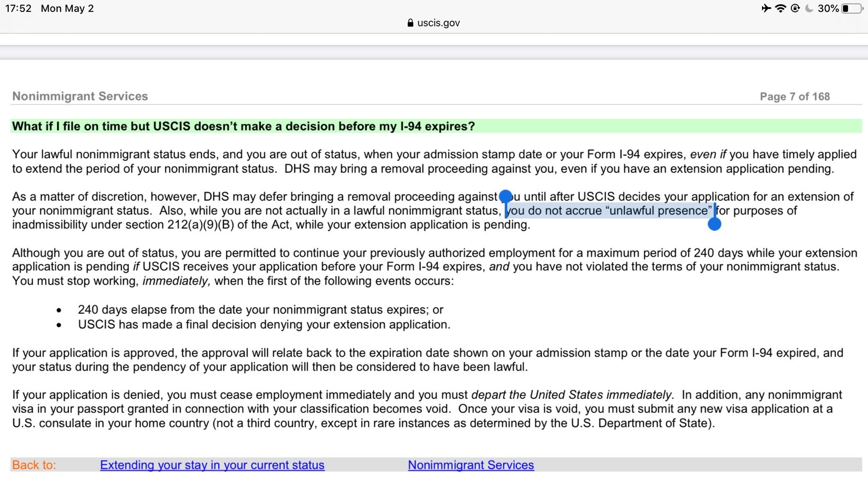Follow the Nonimmigrant Services link
The height and width of the screenshot is (493, 868).
click(471, 465)
